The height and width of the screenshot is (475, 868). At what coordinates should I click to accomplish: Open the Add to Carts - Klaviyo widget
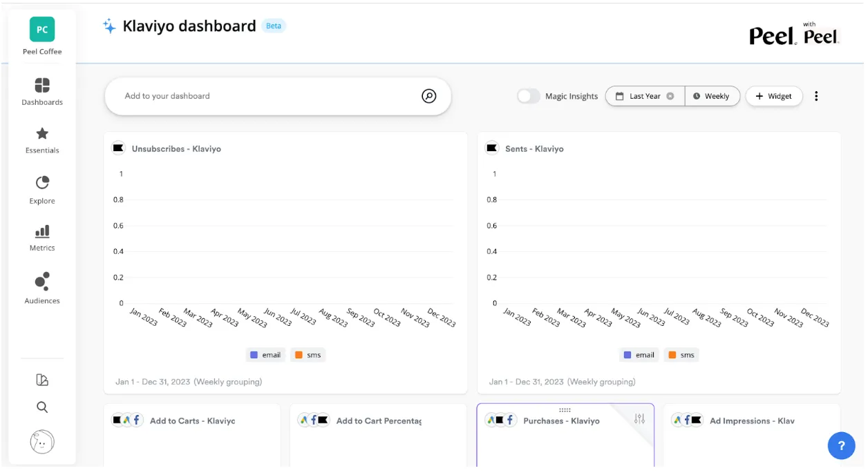pos(192,420)
